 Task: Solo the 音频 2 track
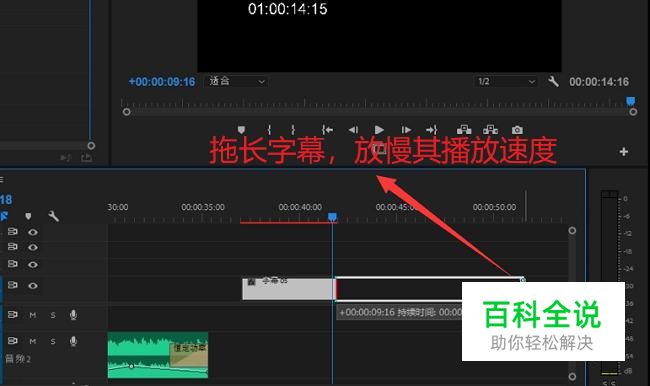pyautogui.click(x=53, y=341)
